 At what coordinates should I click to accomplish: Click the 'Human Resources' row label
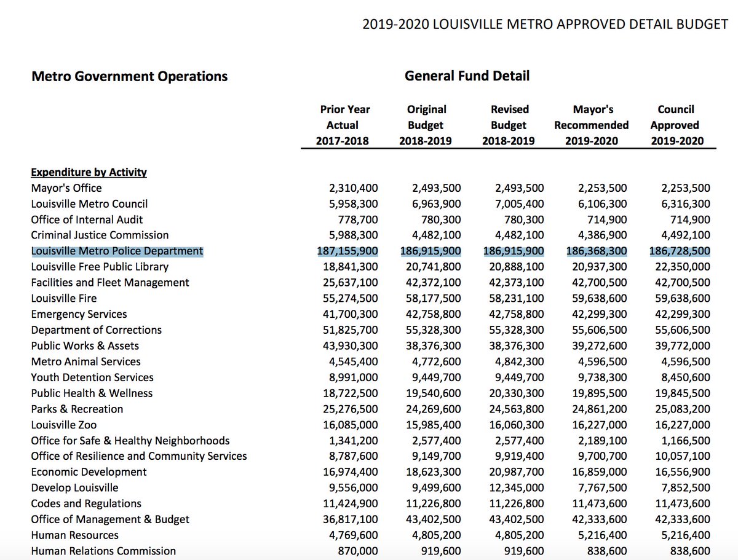(74, 535)
